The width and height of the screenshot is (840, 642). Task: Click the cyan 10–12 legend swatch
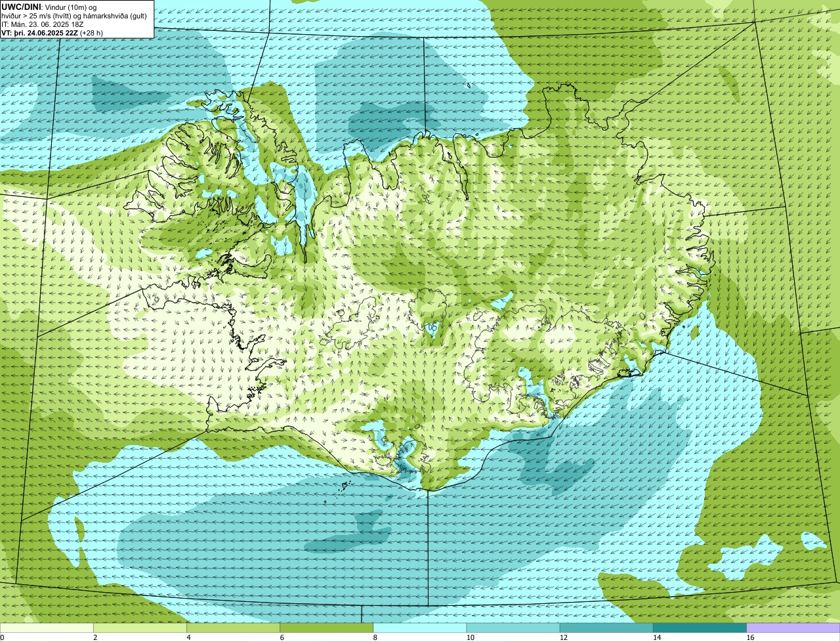click(x=513, y=628)
